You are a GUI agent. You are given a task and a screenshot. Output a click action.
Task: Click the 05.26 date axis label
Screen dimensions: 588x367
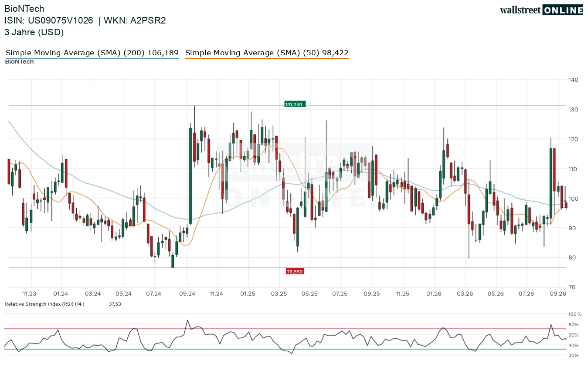[496, 294]
